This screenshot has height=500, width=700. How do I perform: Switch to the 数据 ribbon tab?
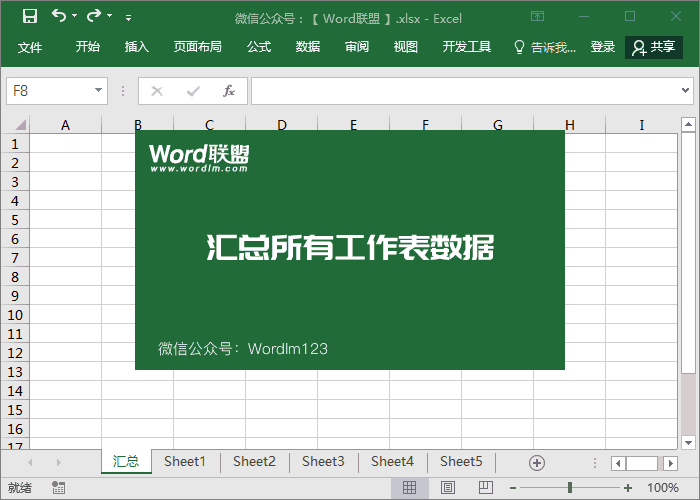point(308,47)
